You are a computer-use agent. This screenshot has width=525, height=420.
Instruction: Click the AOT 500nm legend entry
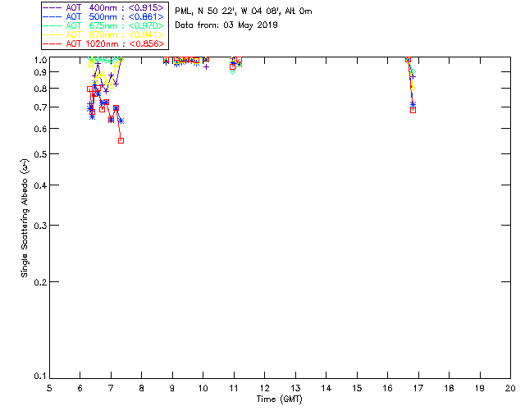tap(104, 16)
